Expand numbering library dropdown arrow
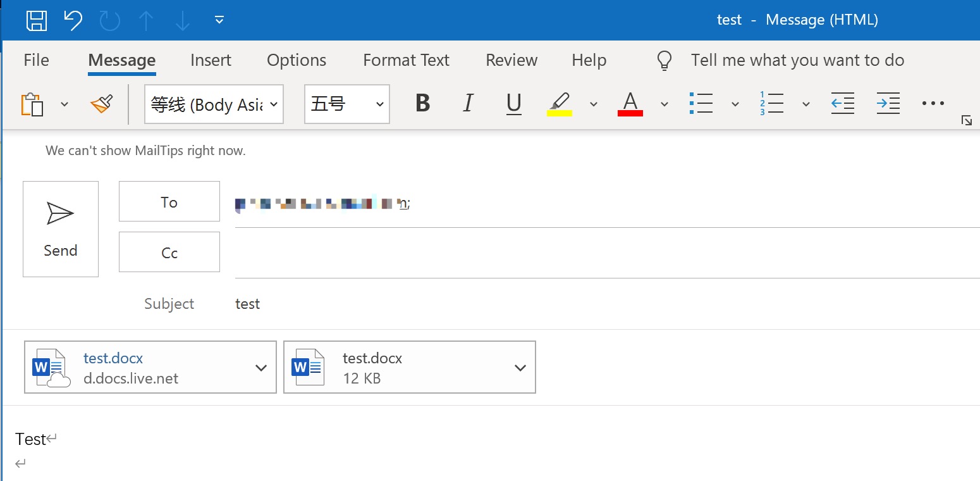Image resolution: width=980 pixels, height=481 pixels. pyautogui.click(x=805, y=104)
